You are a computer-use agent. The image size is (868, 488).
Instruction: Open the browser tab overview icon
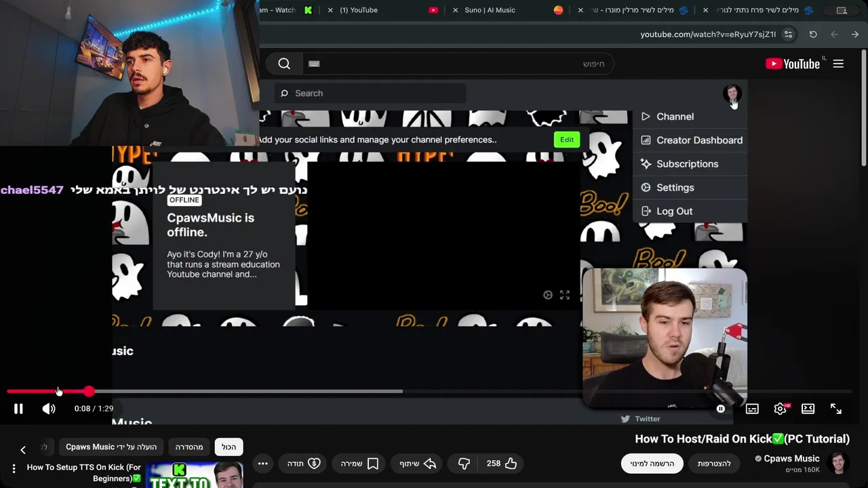point(842,10)
